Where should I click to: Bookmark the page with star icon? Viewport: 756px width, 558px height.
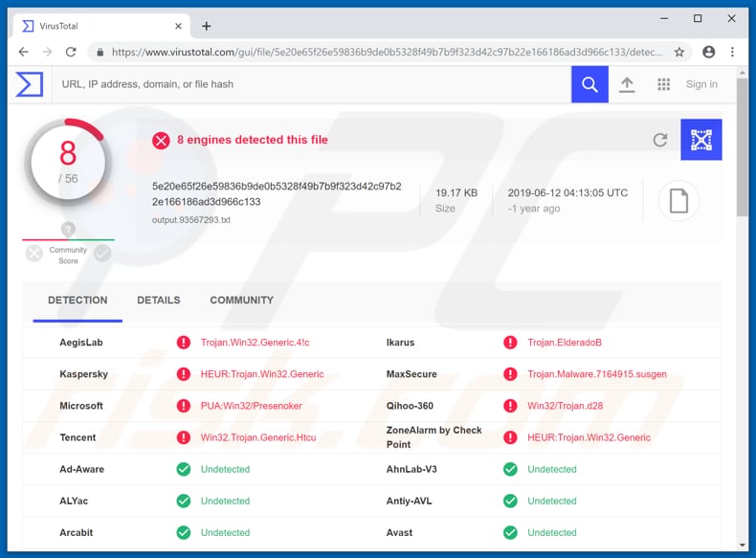(x=679, y=52)
